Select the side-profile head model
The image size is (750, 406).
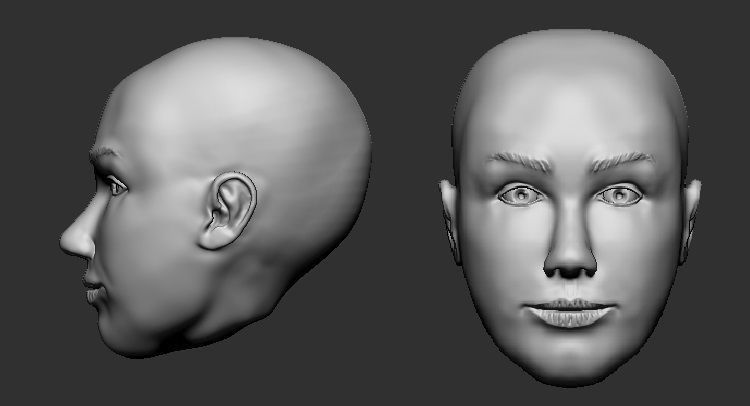215,197
